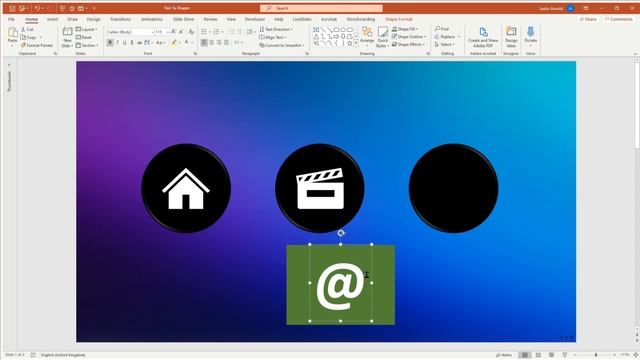This screenshot has height=360, width=640.
Task: Click the Format Painter tool
Action: [x=37, y=45]
